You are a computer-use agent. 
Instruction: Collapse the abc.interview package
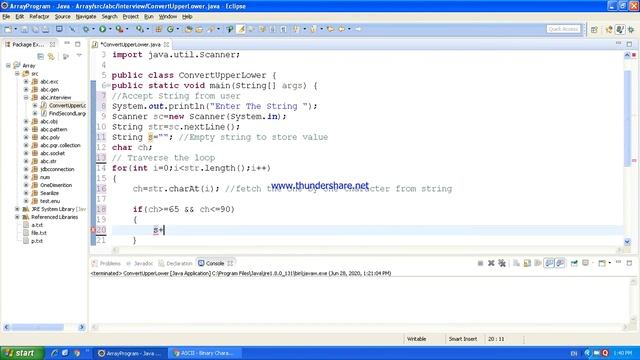26,98
